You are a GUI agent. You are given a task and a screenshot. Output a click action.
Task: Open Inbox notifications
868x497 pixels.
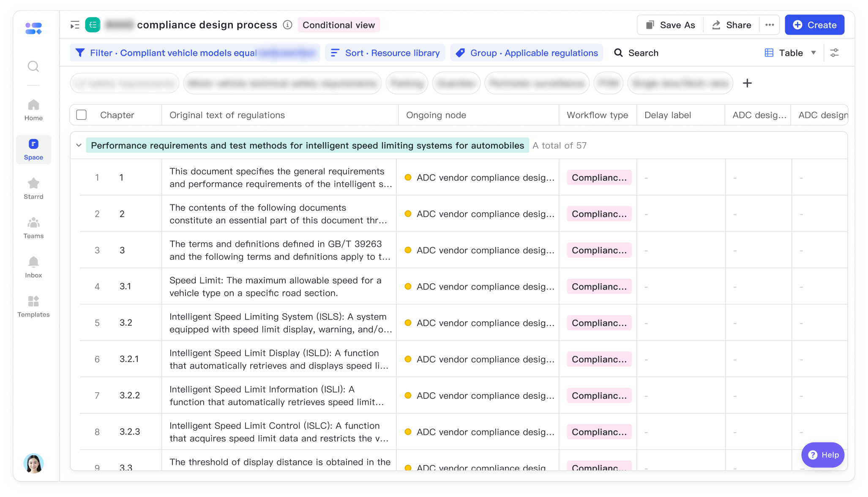(33, 267)
